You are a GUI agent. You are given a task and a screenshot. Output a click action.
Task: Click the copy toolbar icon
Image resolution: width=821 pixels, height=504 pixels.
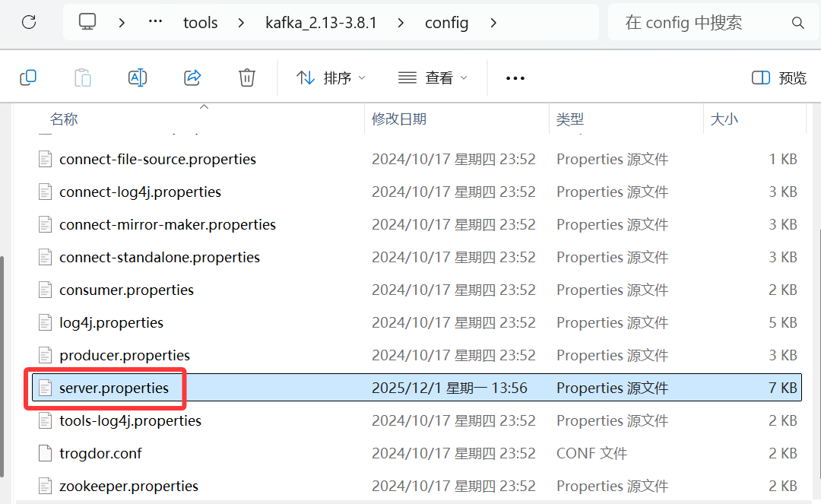[x=28, y=78]
